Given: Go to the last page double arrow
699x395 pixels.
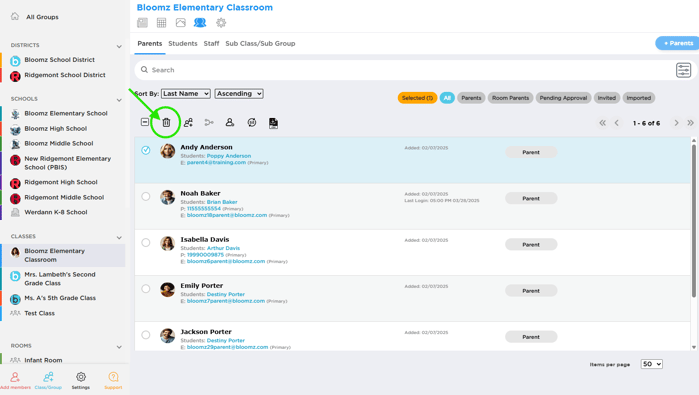Looking at the screenshot, I should tap(691, 123).
